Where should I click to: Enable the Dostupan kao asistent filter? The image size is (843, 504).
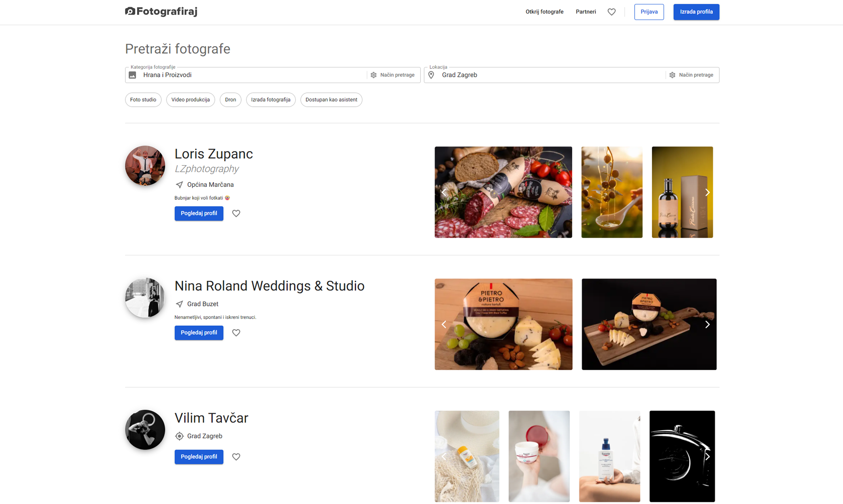click(331, 99)
